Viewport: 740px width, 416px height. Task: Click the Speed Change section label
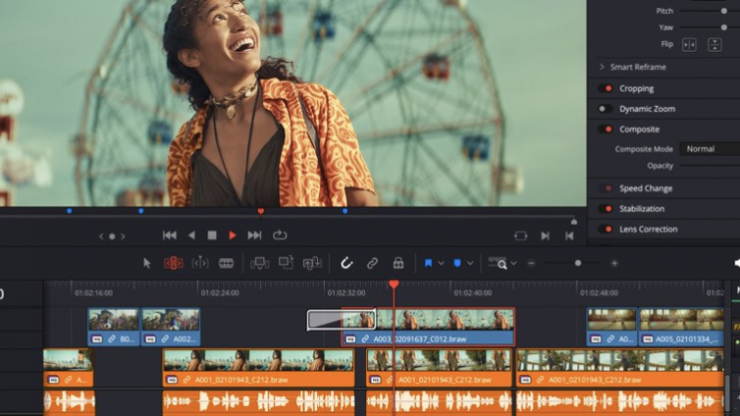point(645,188)
